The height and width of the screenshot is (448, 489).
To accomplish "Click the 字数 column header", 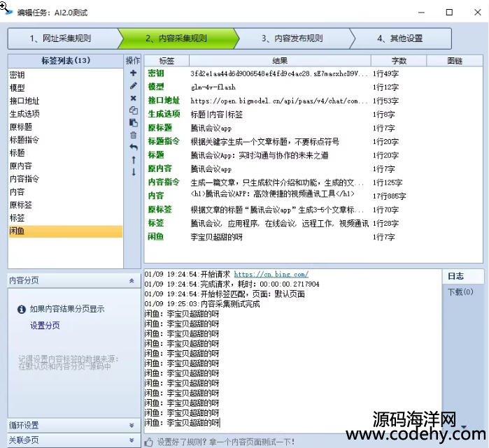I will click(399, 61).
